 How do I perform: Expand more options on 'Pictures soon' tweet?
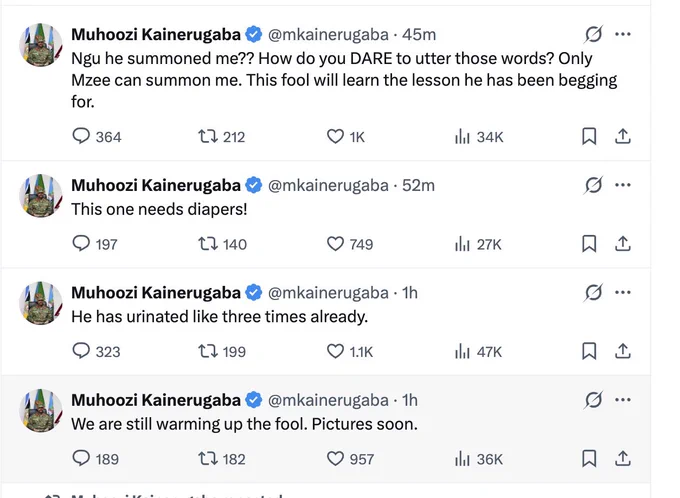tap(623, 400)
